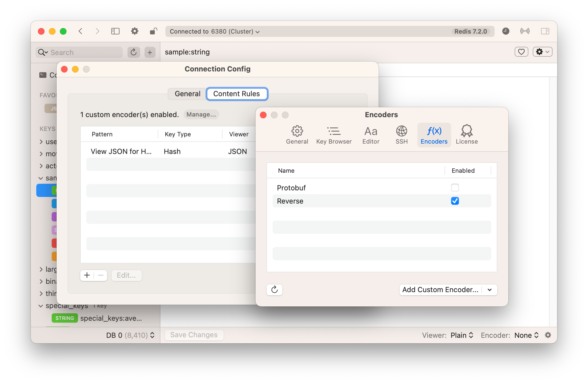Click the STRING type badge for special_keys

[65, 318]
